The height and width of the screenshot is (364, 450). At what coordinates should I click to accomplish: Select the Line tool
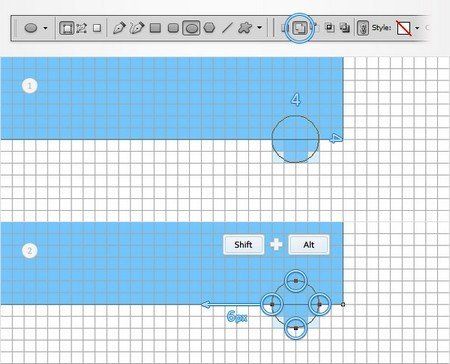coord(227,28)
